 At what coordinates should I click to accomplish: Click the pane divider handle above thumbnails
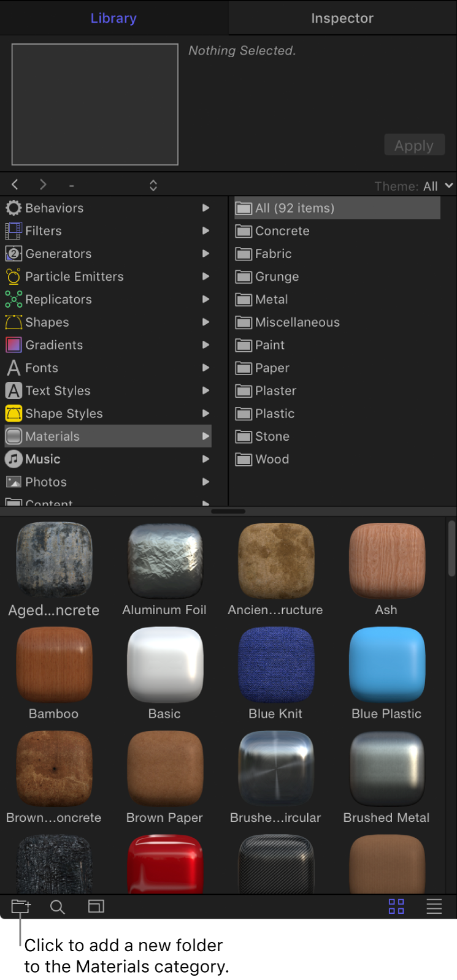[228, 511]
